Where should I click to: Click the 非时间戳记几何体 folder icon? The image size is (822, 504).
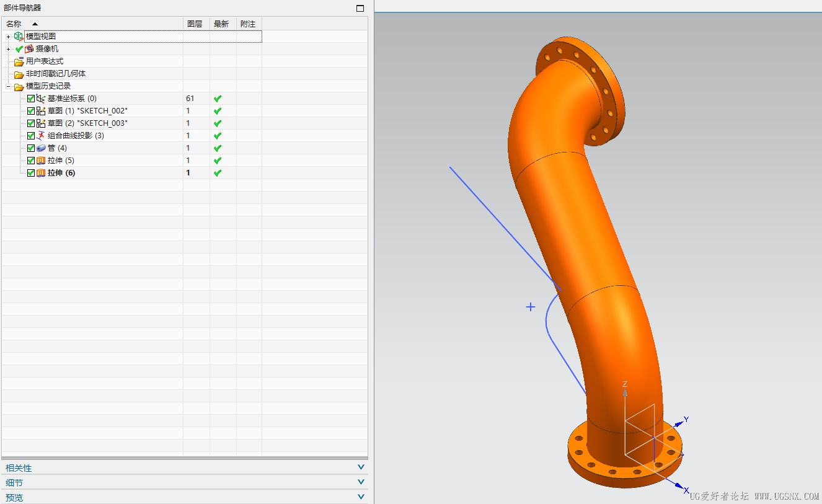click(19, 74)
